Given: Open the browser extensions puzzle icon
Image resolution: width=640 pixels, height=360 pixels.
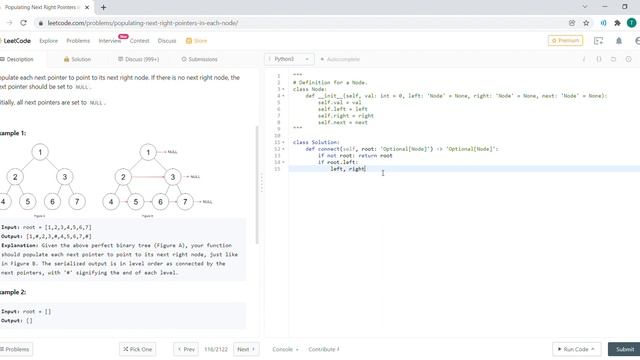Looking at the screenshot, I should click(617, 23).
